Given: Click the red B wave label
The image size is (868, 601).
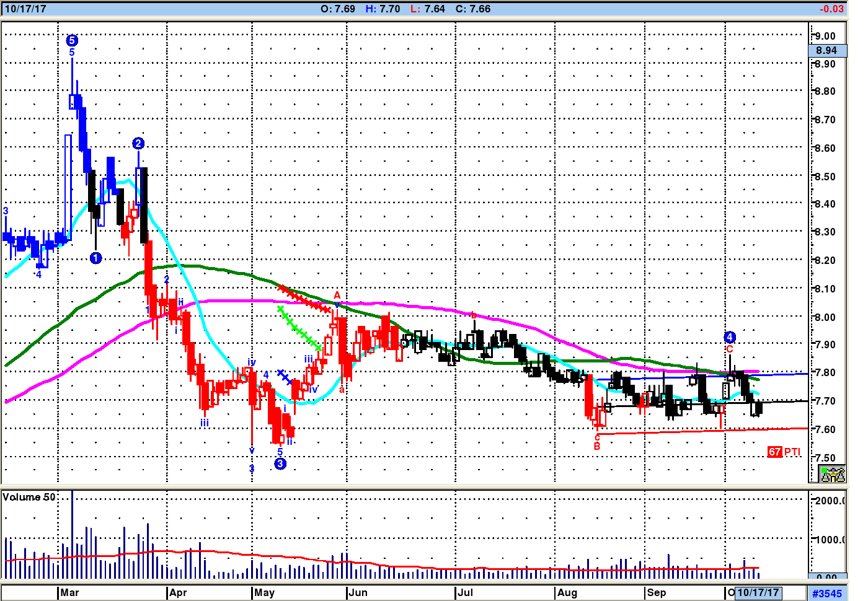Looking at the screenshot, I should (597, 446).
